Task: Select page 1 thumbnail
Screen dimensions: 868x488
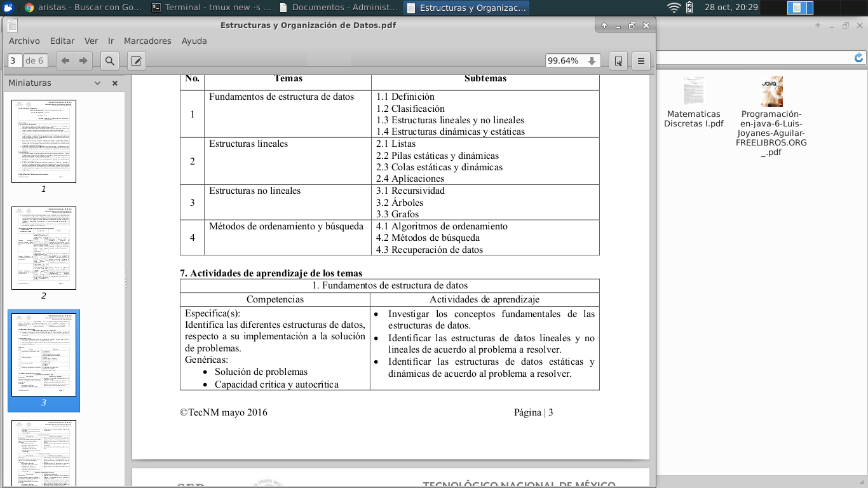Action: click(44, 141)
